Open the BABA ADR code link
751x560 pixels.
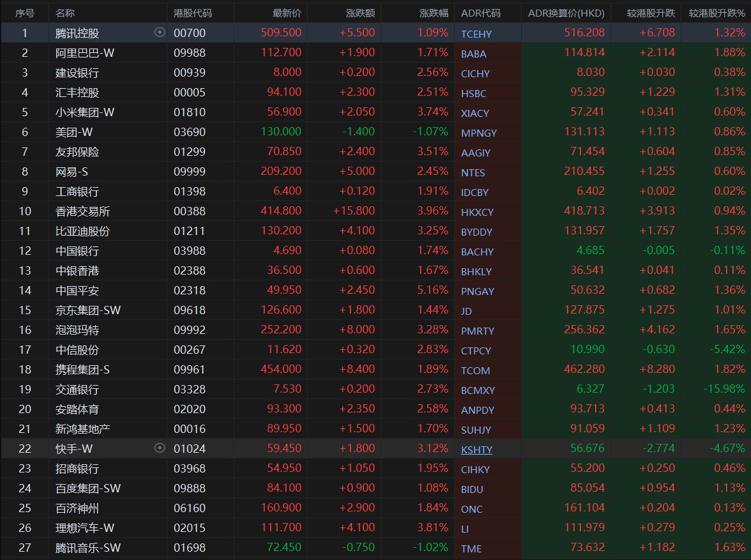coord(473,54)
